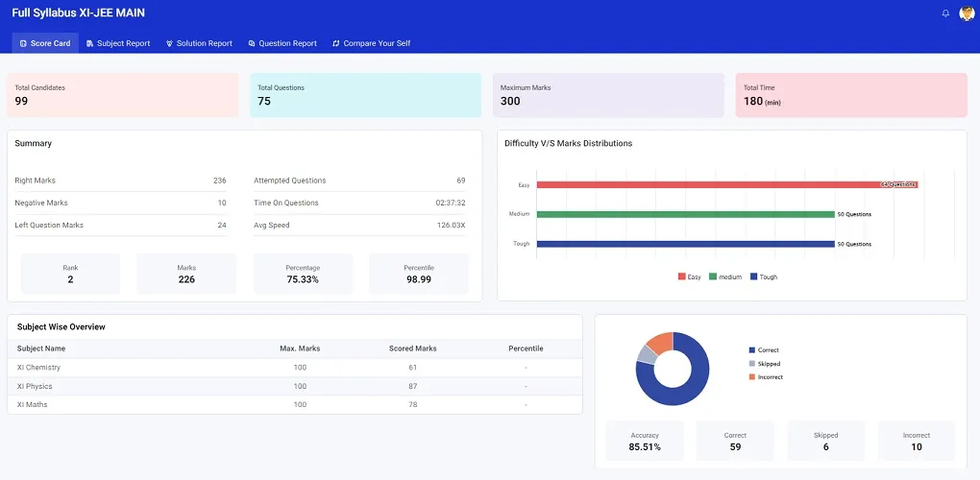The height and width of the screenshot is (480, 980).
Task: Click the orange Incorrect legend swatch
Action: tap(751, 377)
